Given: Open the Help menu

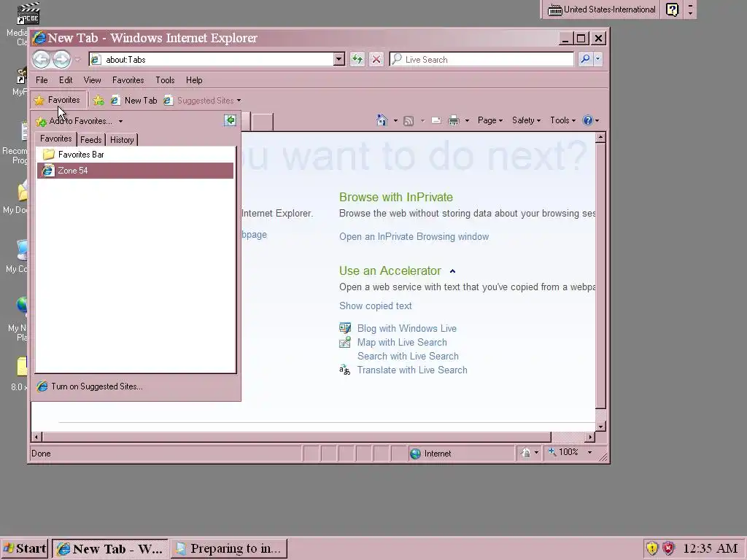Looking at the screenshot, I should coord(194,80).
